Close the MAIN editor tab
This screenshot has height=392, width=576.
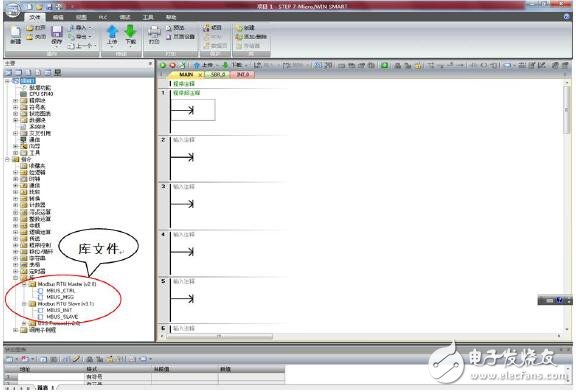click(x=200, y=75)
